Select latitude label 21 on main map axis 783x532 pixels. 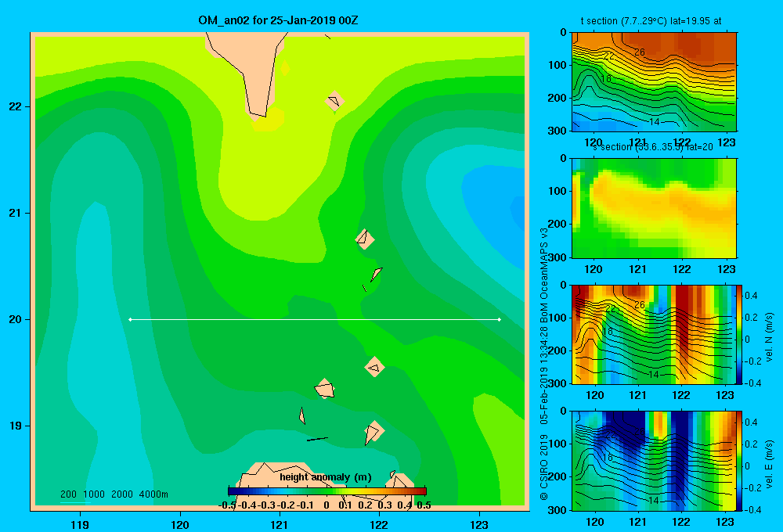pos(16,213)
